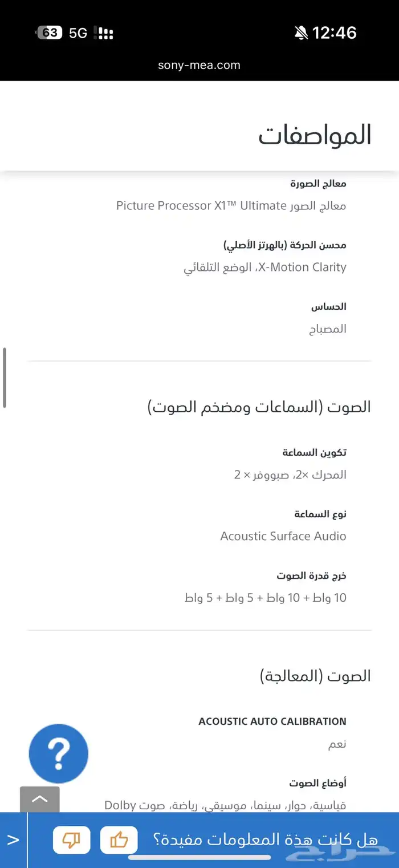This screenshot has height=868, width=399.
Task: Tap the thumbs up feedback button
Action: pyautogui.click(x=119, y=840)
